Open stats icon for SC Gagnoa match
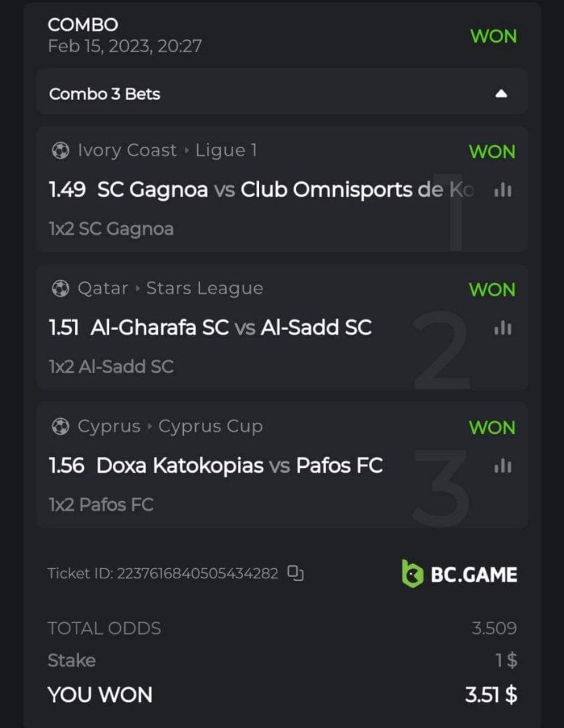Viewport: 564px width, 728px height. (503, 190)
